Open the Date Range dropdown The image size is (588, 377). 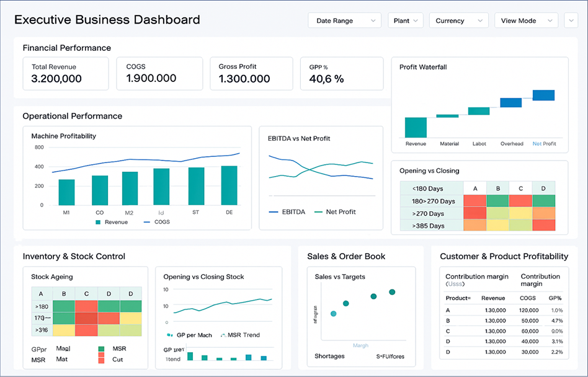click(344, 20)
